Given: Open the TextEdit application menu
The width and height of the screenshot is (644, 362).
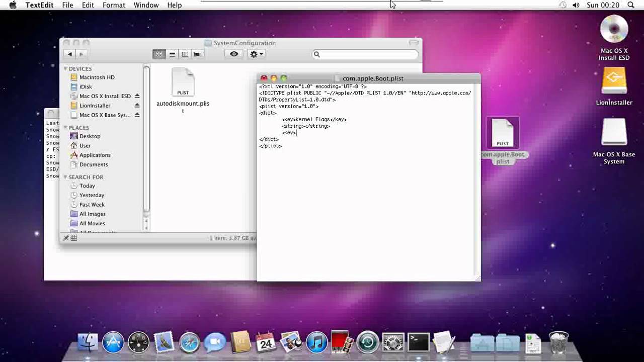Looking at the screenshot, I should tap(39, 5).
